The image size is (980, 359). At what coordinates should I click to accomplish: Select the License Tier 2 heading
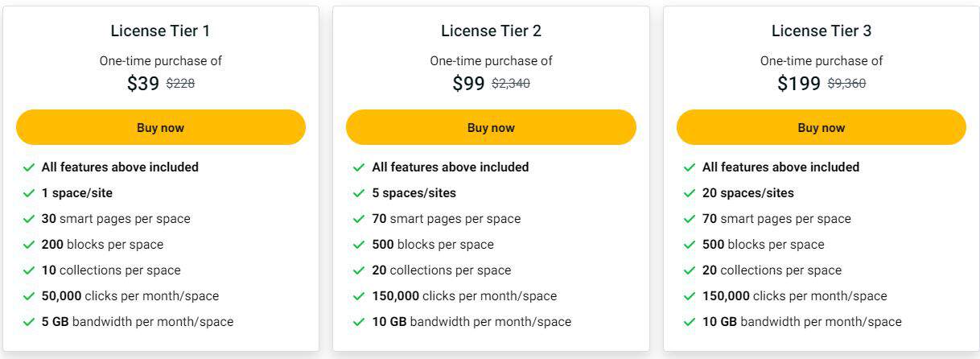point(491,31)
